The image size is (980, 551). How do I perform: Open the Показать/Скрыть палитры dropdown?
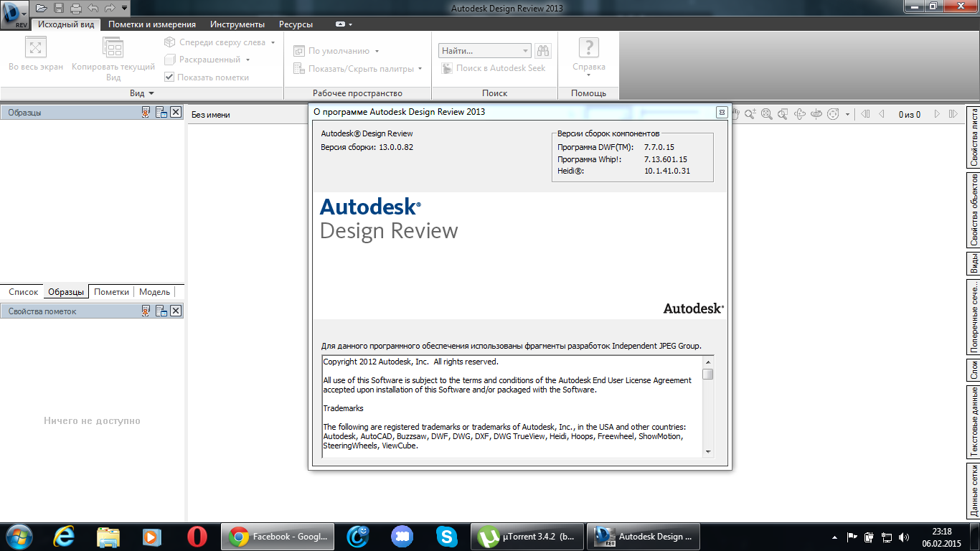[420, 69]
